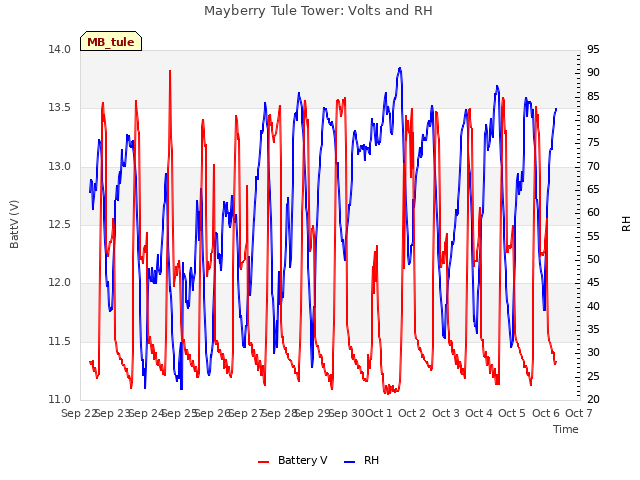Click the Time axis label
Screen dimensions: 640x480
pos(566,429)
